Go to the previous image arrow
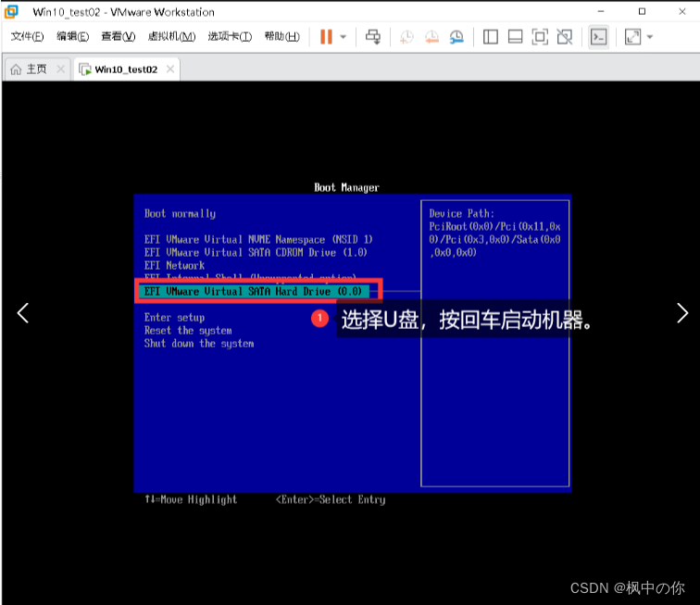 pos(23,313)
